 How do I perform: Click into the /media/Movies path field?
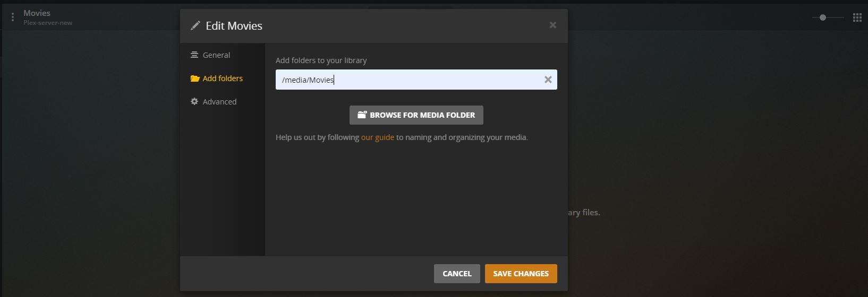pyautogui.click(x=409, y=80)
